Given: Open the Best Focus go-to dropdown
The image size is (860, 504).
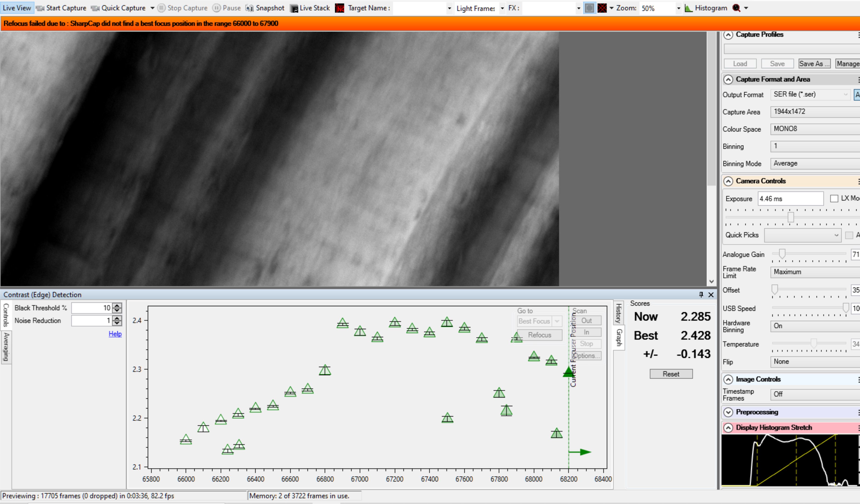Looking at the screenshot, I should (557, 321).
